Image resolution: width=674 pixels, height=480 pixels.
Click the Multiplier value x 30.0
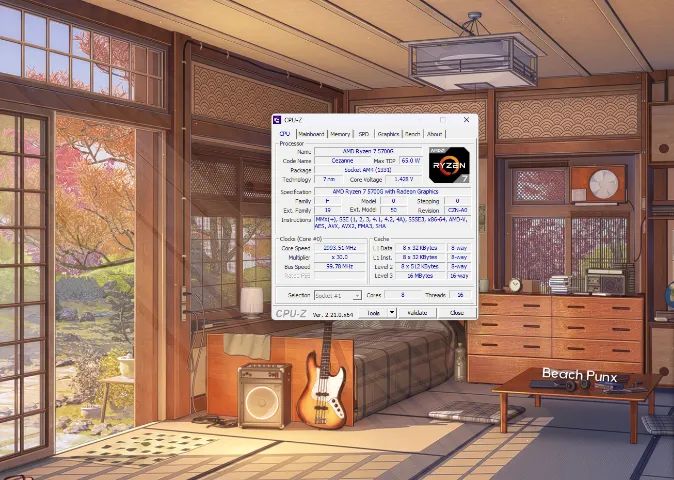[341, 257]
